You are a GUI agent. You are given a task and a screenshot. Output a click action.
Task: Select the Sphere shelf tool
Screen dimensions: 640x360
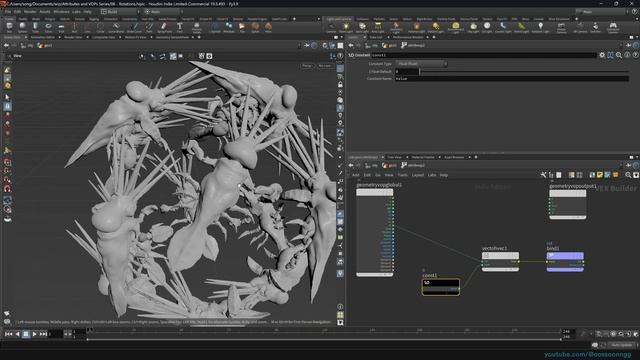click(x=22, y=27)
